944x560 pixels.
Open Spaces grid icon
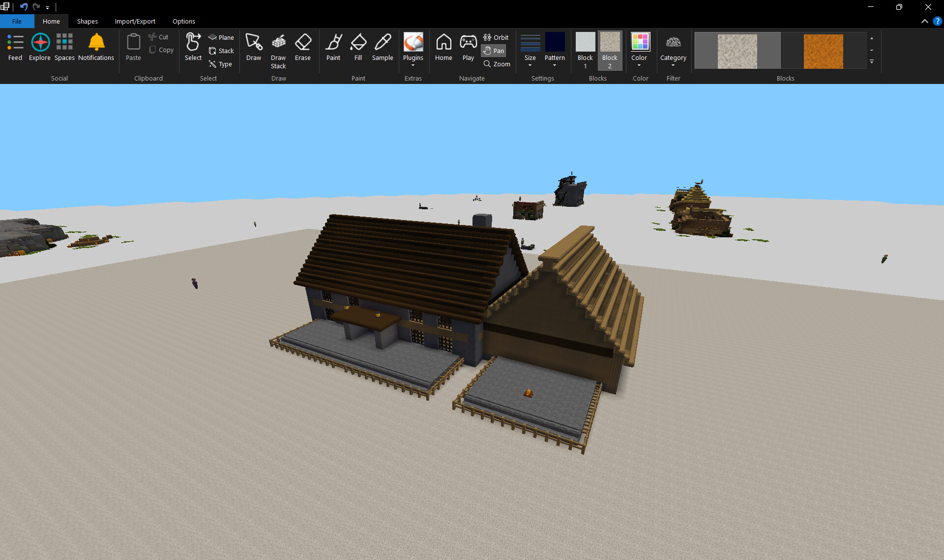(x=64, y=47)
